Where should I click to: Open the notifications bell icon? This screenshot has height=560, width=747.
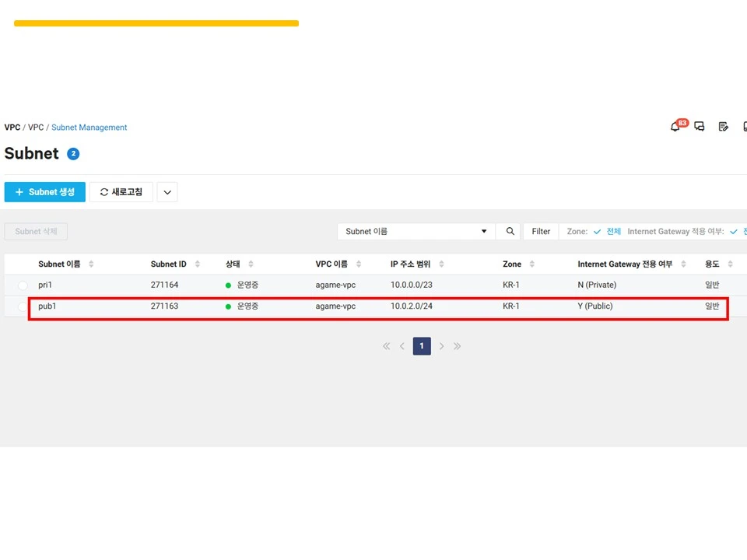[x=675, y=127]
